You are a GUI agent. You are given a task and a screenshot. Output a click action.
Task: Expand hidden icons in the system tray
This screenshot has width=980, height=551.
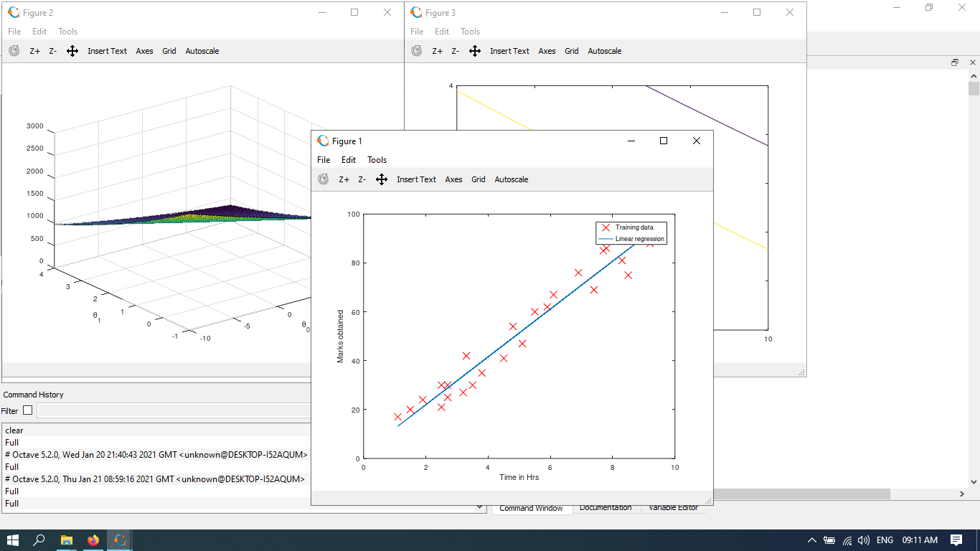(811, 540)
